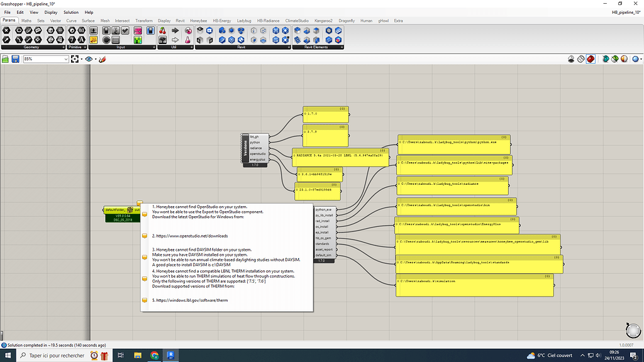Click the Save file icon below the ribbon
This screenshot has height=362, width=644.
[14, 58]
